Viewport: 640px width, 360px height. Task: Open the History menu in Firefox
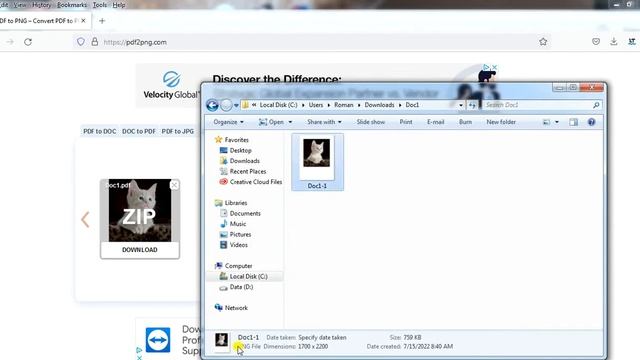coord(42,5)
